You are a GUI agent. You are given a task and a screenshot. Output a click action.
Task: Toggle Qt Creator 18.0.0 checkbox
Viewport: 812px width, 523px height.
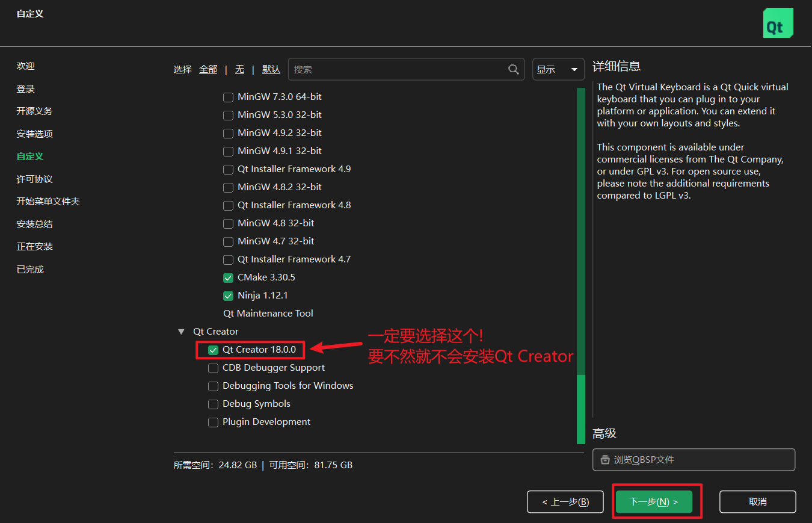point(213,350)
